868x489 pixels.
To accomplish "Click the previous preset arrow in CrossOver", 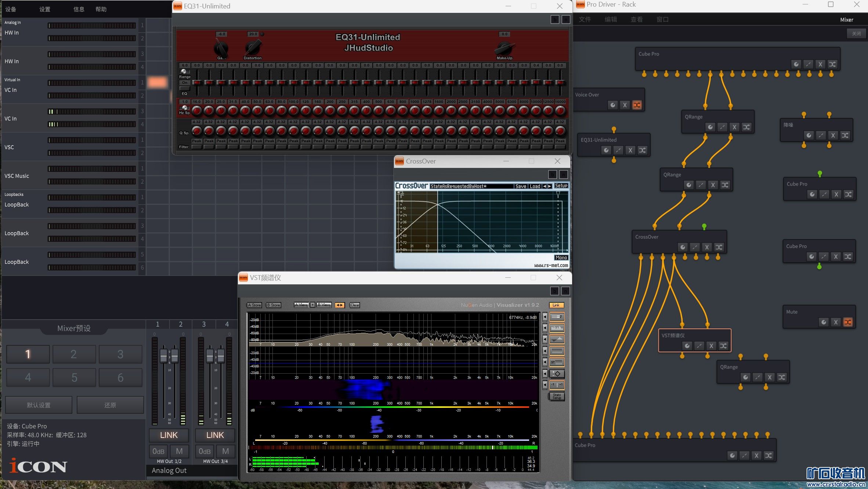I will tap(545, 186).
